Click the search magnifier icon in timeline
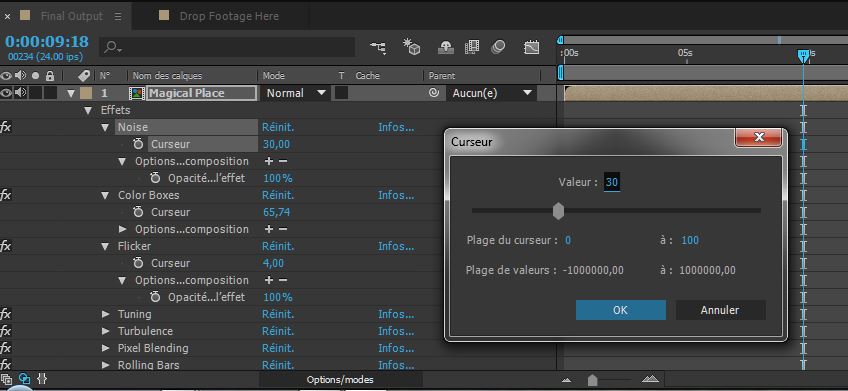This screenshot has width=848, height=391. [112, 48]
